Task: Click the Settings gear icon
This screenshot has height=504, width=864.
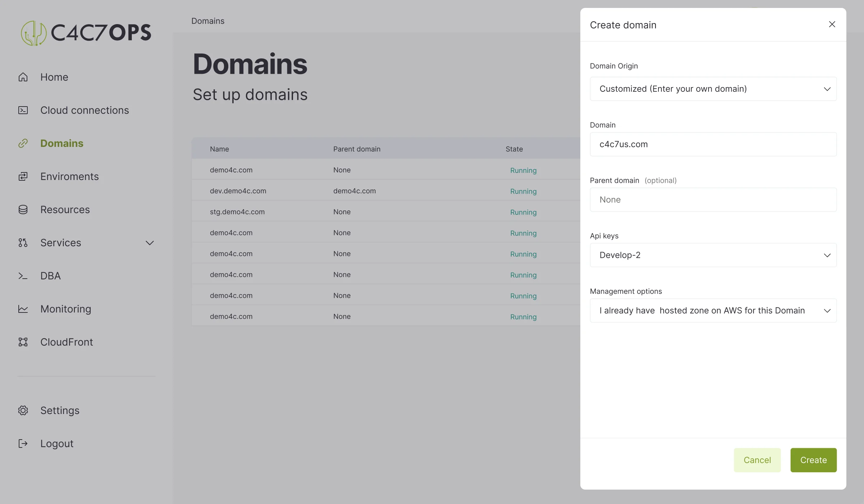Action: 23,410
